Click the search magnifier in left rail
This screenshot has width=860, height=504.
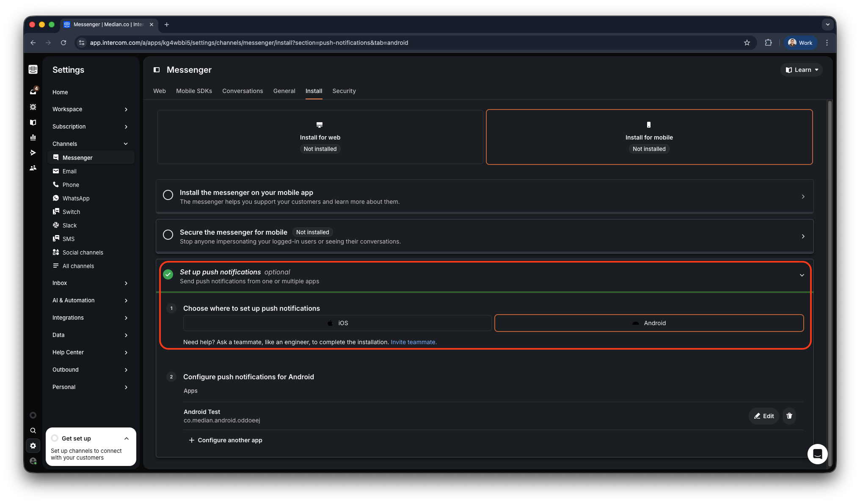[33, 430]
